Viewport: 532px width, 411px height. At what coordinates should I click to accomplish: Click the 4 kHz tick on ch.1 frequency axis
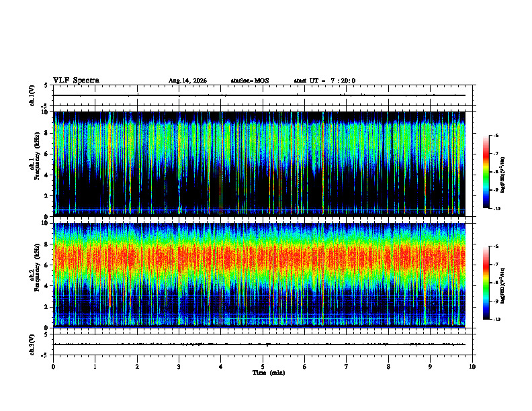coord(47,175)
